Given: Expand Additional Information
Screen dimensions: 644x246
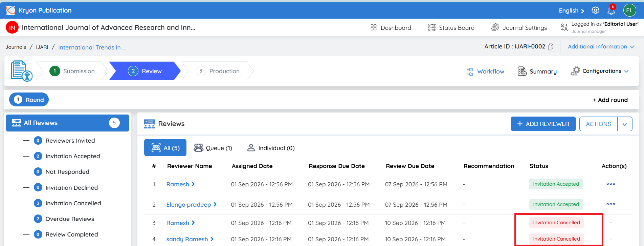Looking at the screenshot, I should click(601, 47).
